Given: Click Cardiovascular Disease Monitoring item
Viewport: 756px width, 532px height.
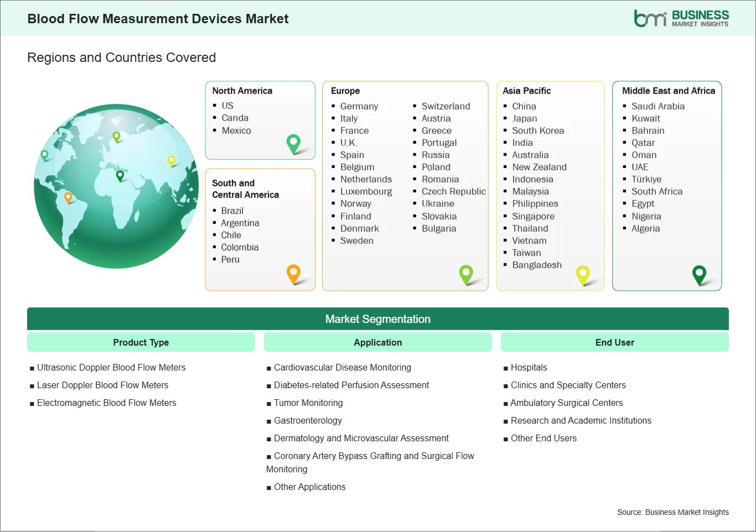Looking at the screenshot, I should 342,367.
